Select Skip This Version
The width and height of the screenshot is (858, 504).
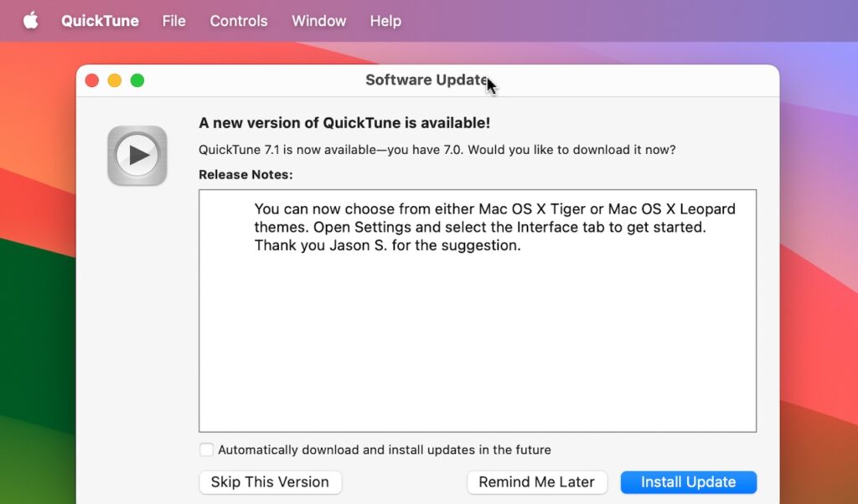point(270,482)
